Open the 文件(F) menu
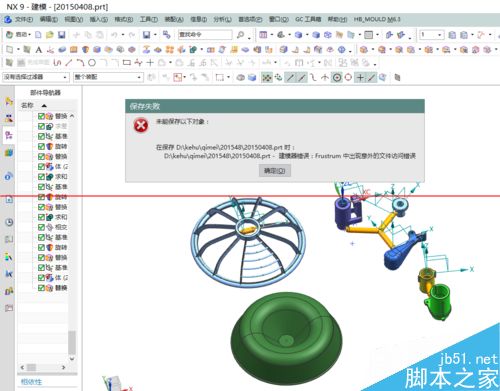Image resolution: width=500 pixels, height=391 pixels. pyautogui.click(x=24, y=19)
